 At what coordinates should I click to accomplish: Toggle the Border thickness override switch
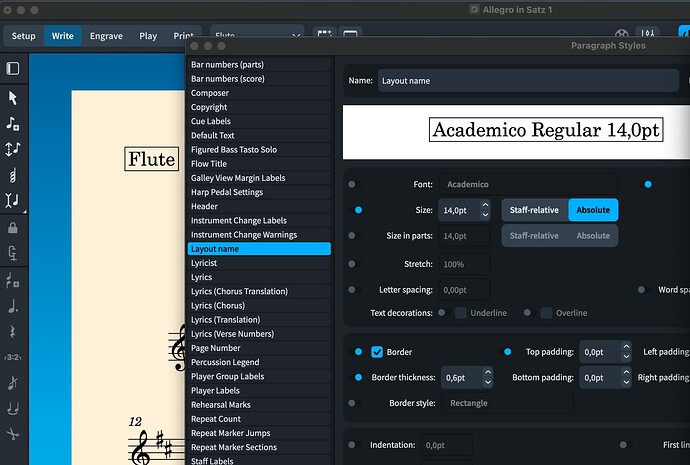[x=358, y=377]
